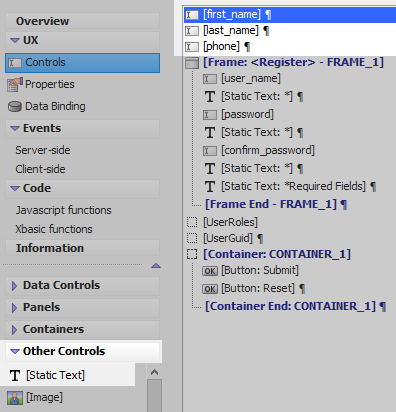Click the dashed box icon beside [UserGuid]
Viewport: 396px width, 412px height.
click(x=192, y=238)
